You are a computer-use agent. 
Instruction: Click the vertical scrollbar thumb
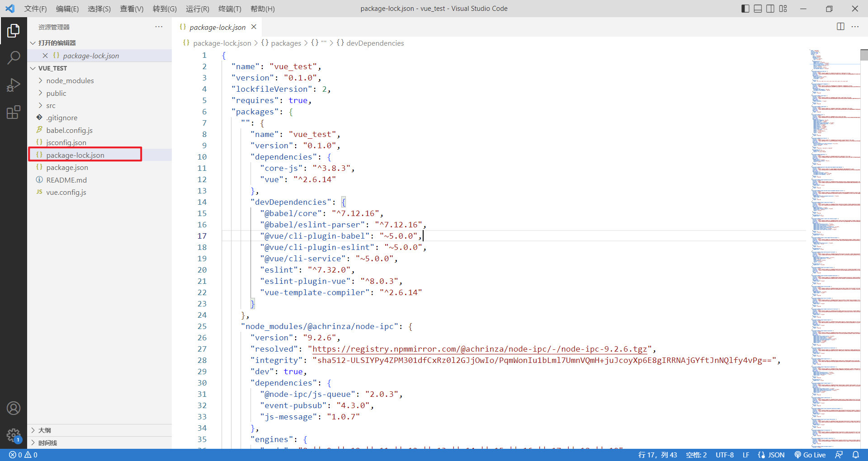(864, 55)
